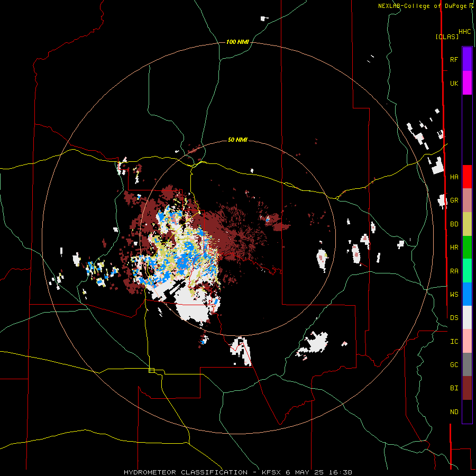Click the brown BI legend swatch
Image resolution: width=476 pixels, height=476 pixels.
click(467, 388)
